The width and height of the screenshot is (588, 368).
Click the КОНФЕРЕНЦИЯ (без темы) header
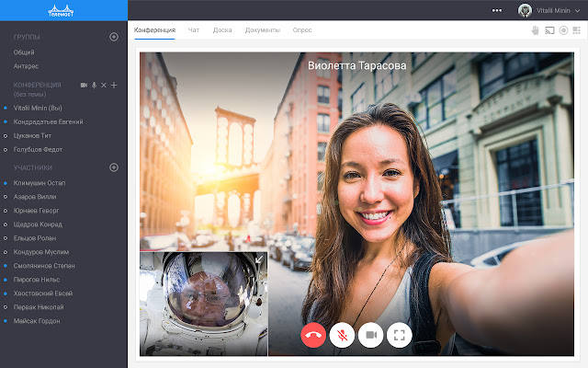click(x=37, y=89)
